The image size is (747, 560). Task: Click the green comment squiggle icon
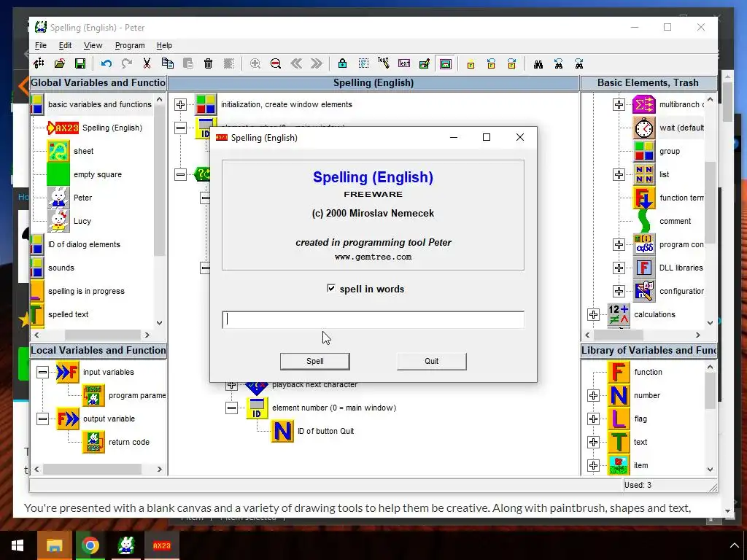click(644, 221)
